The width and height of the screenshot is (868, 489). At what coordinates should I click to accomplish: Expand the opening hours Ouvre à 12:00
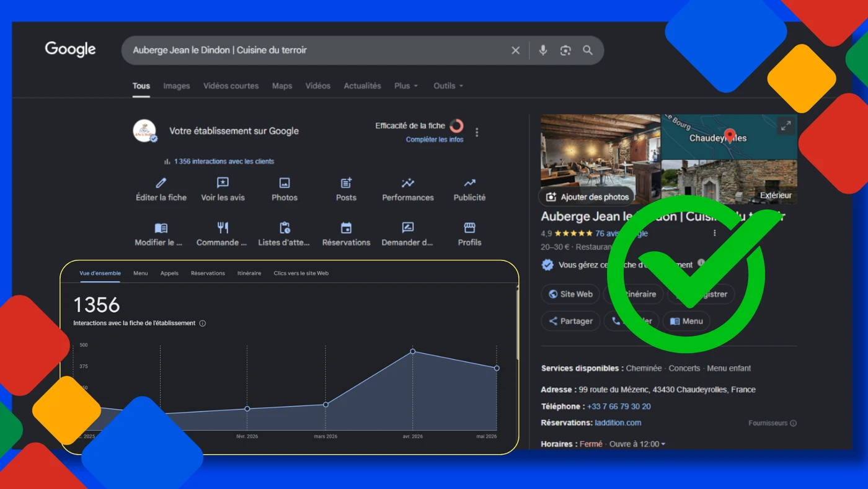click(637, 444)
